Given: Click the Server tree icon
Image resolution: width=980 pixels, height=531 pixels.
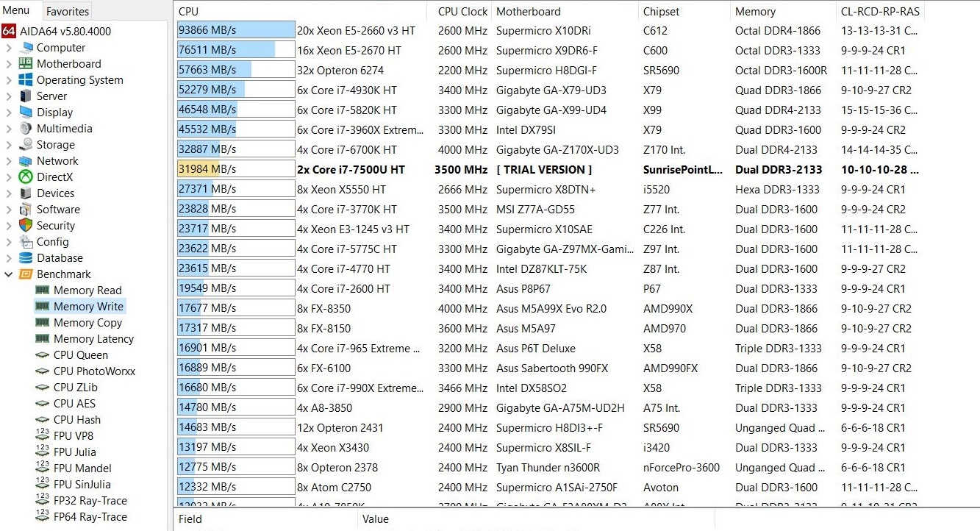Looking at the screenshot, I should pyautogui.click(x=26, y=96).
